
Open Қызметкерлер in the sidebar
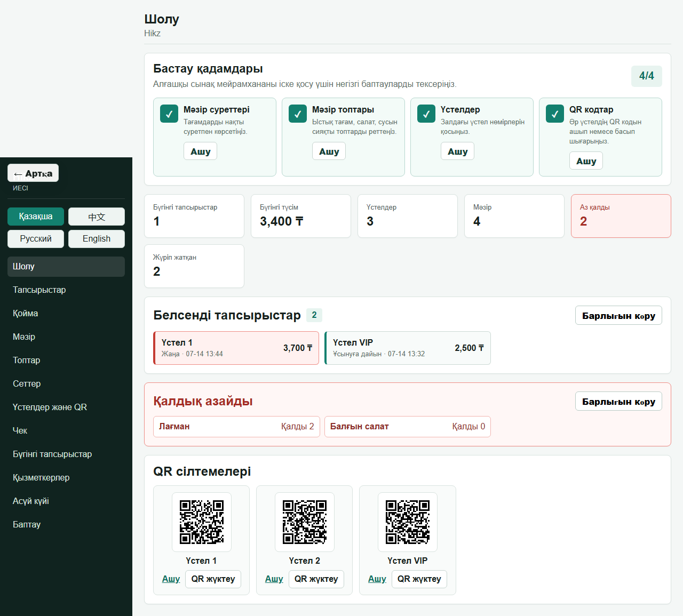click(x=66, y=478)
